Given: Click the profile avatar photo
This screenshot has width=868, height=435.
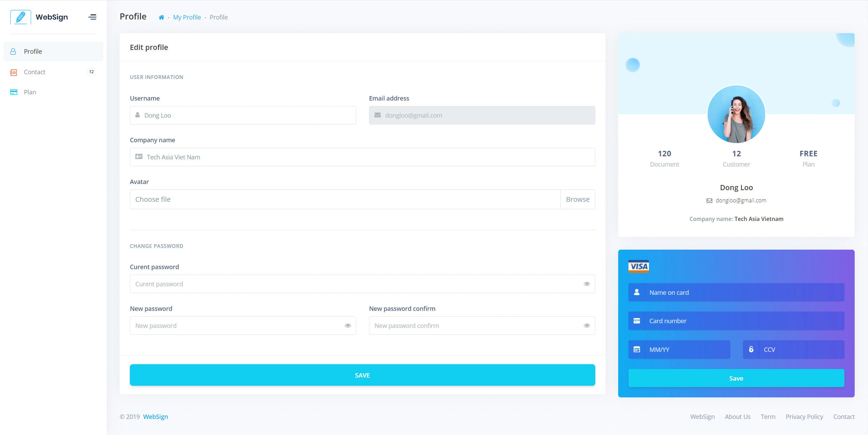Looking at the screenshot, I should pos(736,114).
